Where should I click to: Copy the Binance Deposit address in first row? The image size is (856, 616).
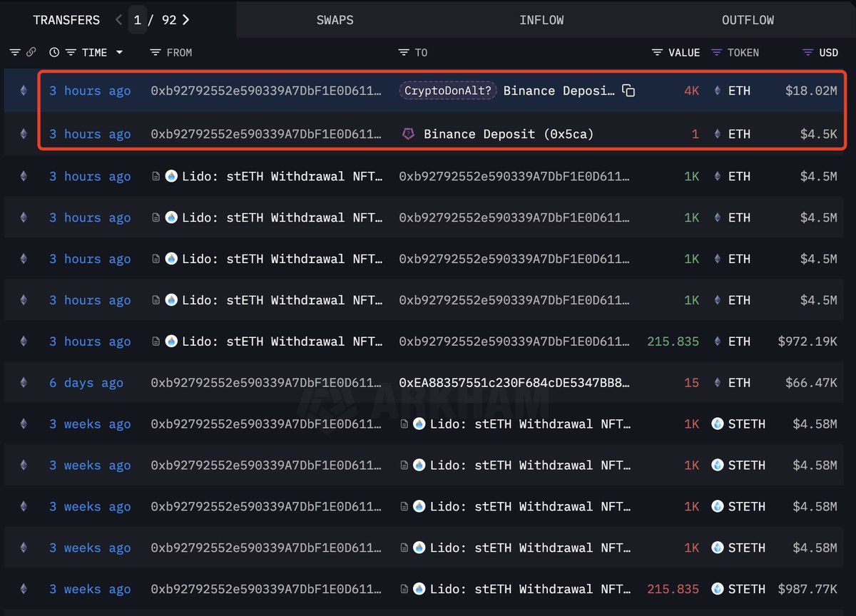coord(628,91)
